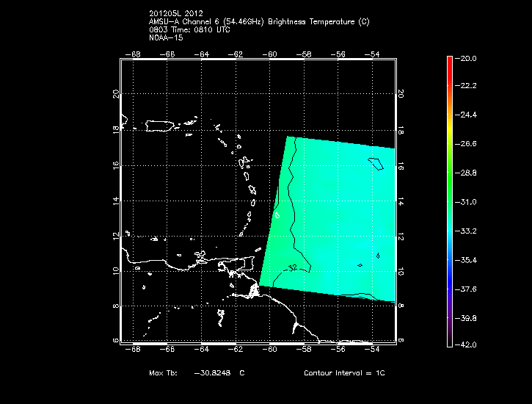Click the color bar label '-20.0'
The width and height of the screenshot is (532, 404).
465,58
